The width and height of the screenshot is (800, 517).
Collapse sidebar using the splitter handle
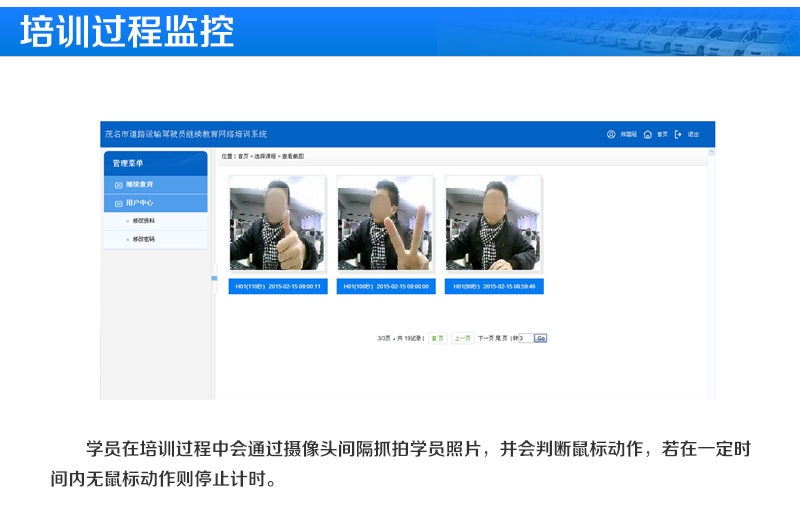(214, 278)
